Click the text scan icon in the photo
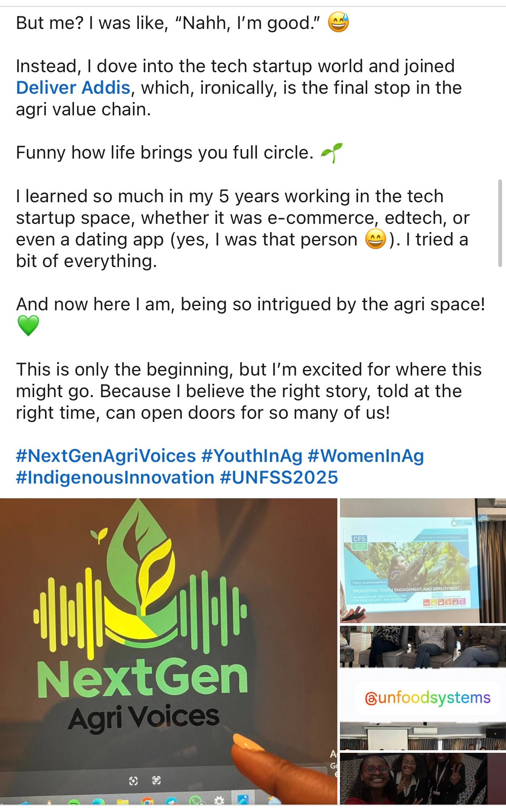 tap(157, 780)
